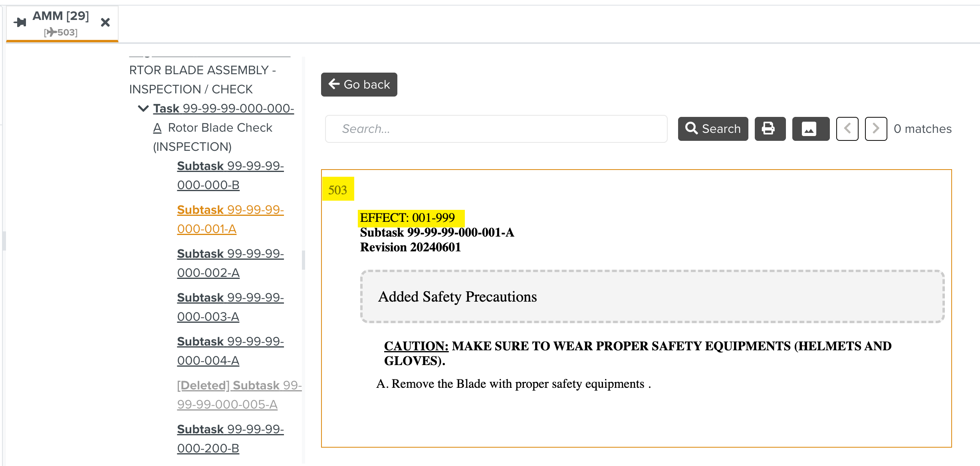Open deleted Subtask 99-99-99-000-005-A
980x466 pixels.
click(x=239, y=395)
